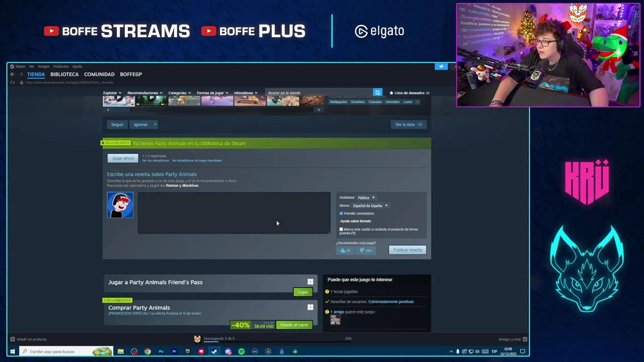Click friend avatar who wants this game
The height and width of the screenshot is (362, 644).
click(x=335, y=320)
